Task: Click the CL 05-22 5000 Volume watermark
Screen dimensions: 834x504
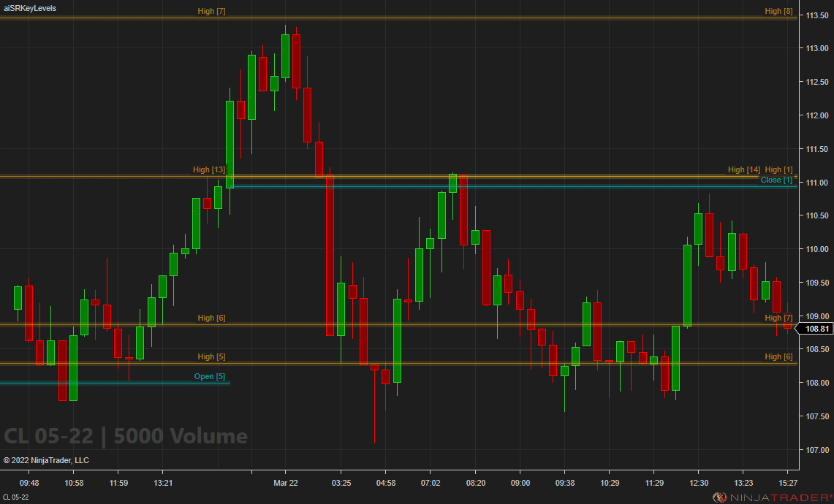Action: (126, 437)
